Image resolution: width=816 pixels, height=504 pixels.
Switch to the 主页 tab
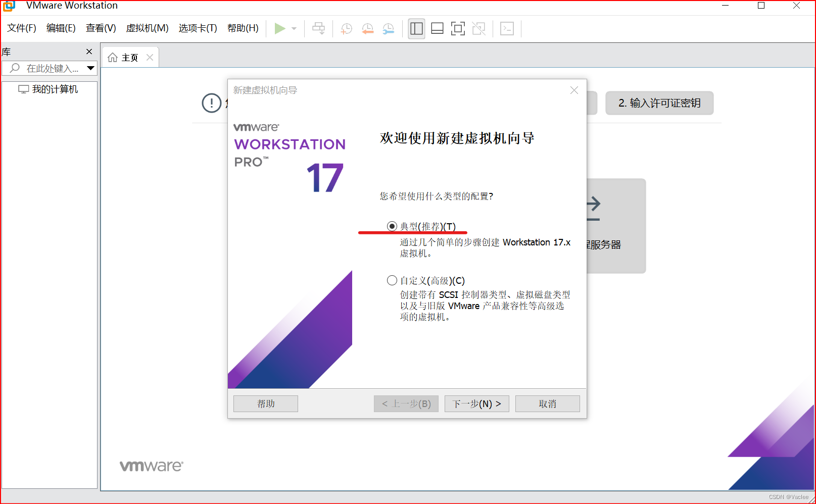click(x=130, y=58)
